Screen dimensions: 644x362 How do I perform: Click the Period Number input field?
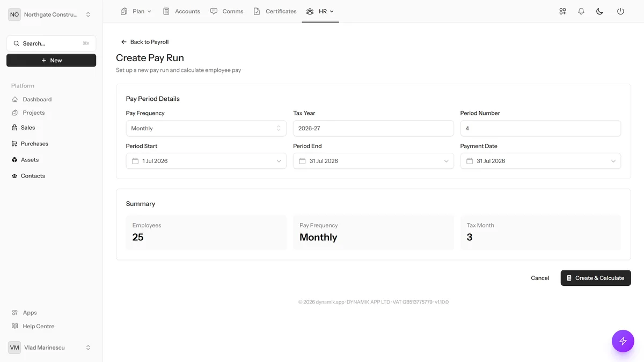(x=540, y=128)
